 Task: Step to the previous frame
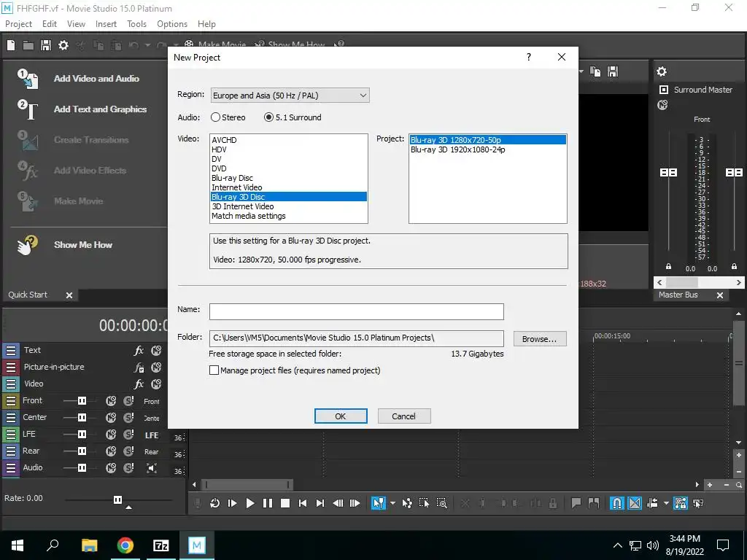(338, 503)
